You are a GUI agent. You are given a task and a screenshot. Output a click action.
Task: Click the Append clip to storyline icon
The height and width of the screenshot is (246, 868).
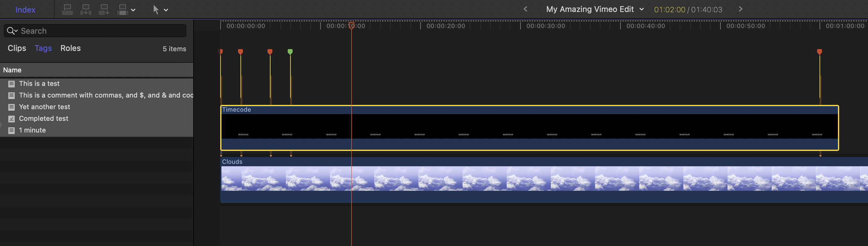pyautogui.click(x=104, y=10)
